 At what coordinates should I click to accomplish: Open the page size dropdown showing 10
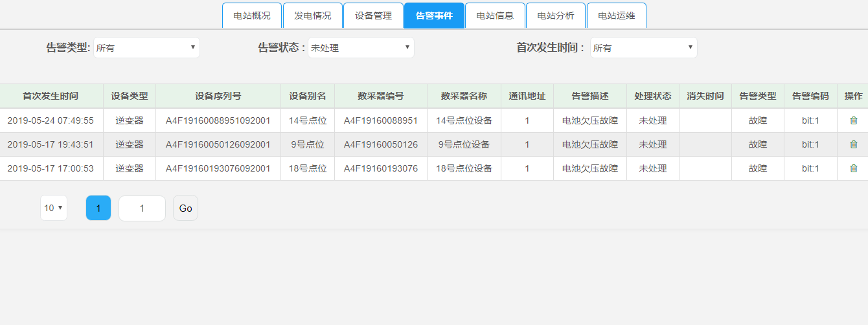[x=54, y=208]
